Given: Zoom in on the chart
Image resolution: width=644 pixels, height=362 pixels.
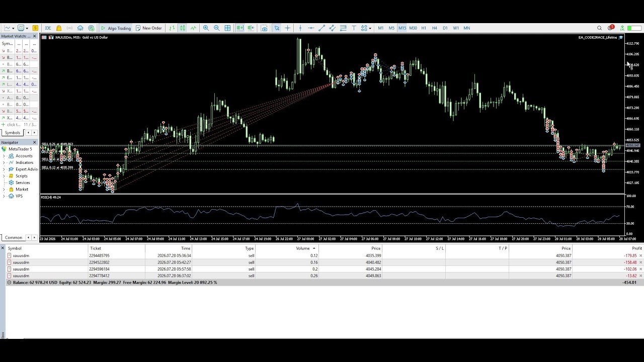Looking at the screenshot, I should pyautogui.click(x=206, y=28).
